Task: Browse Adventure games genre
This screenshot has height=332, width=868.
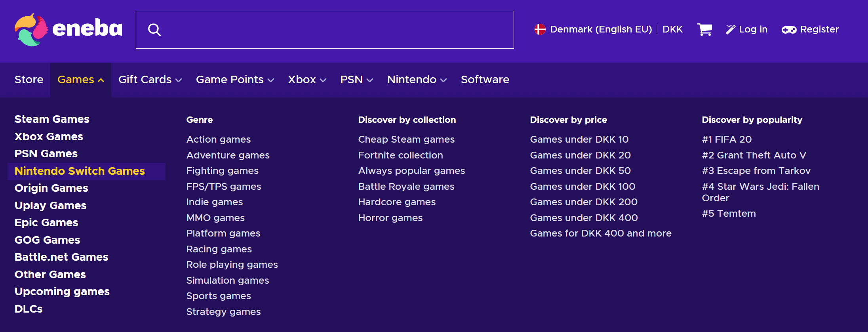Action: pyautogui.click(x=228, y=155)
